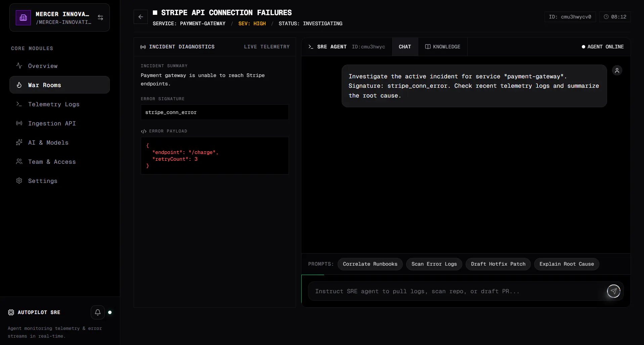Open the War Rooms module

[x=59, y=85]
